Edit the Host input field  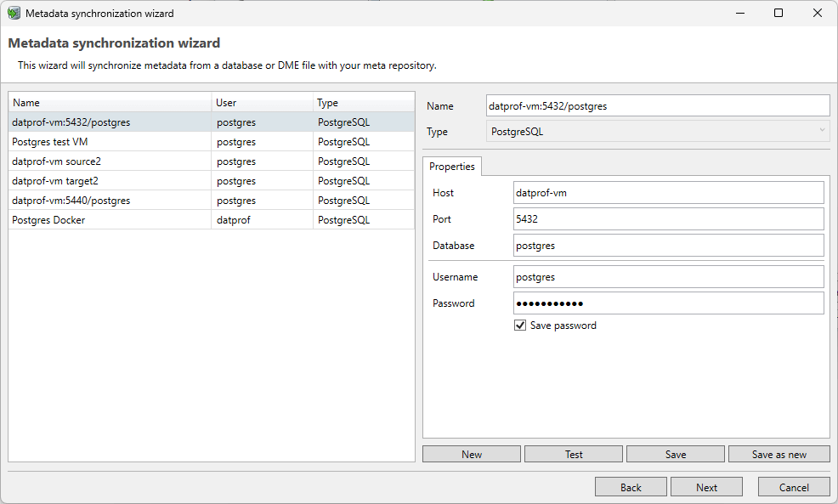[669, 192]
